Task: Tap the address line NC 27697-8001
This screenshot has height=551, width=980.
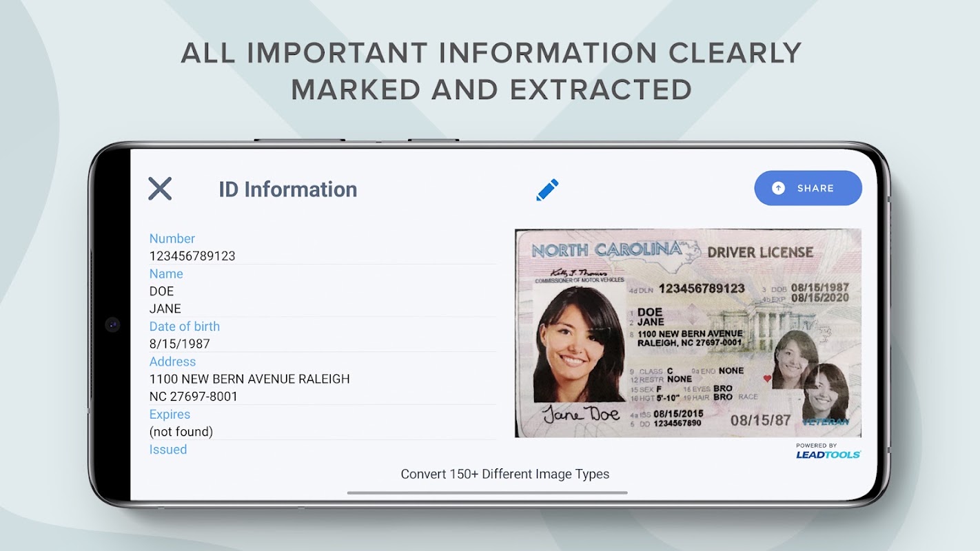Action: [x=194, y=397]
